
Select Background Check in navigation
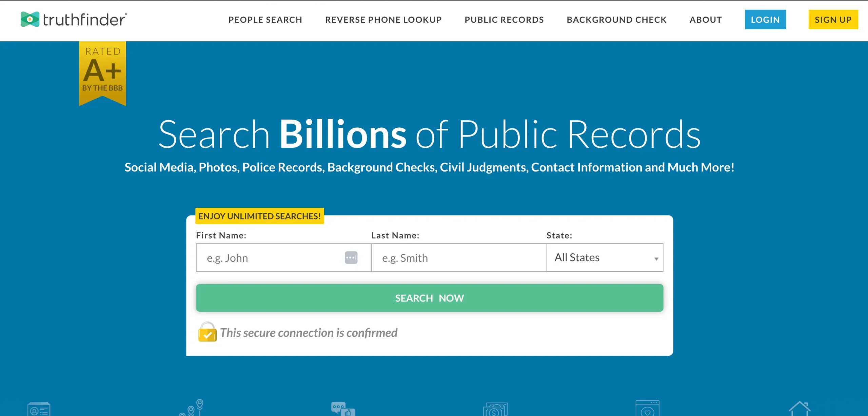tap(616, 20)
